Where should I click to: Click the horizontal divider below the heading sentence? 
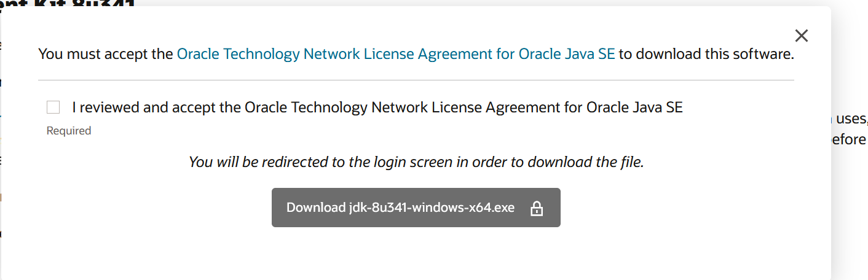[416, 80]
